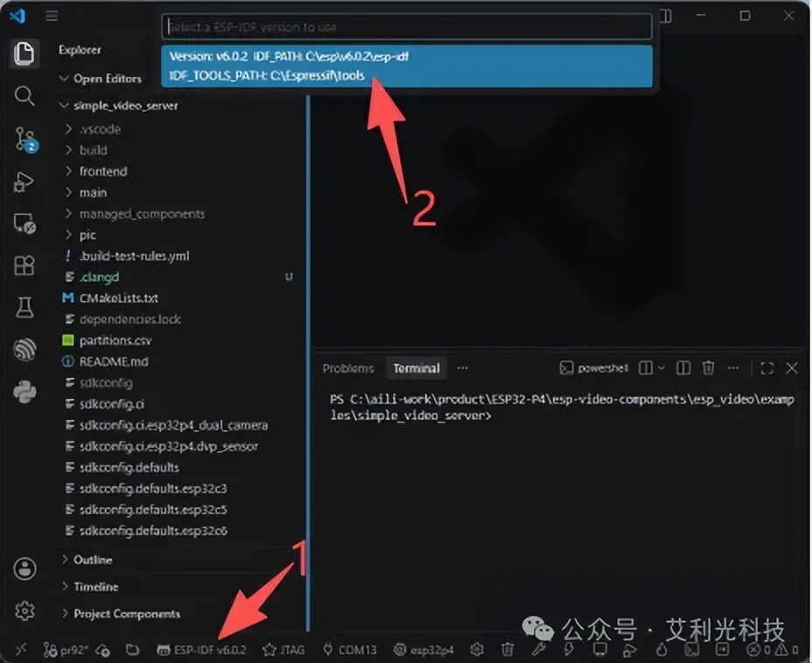Select Version v6.0.2 ESP-IDF entry
812x663 pixels.
407,66
